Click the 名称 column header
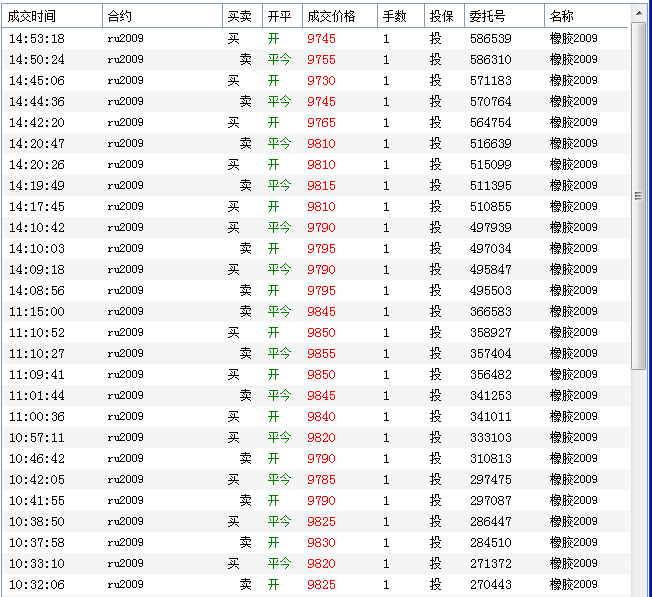 coord(586,16)
